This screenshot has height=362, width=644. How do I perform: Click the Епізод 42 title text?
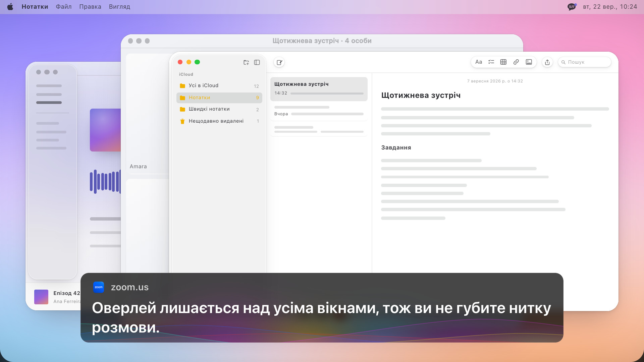point(67,293)
